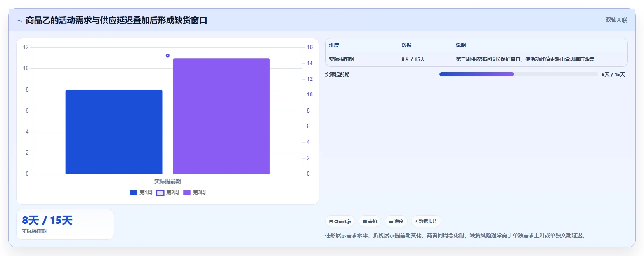Click the lightning icon beside the title
The height and width of the screenshot is (256, 644).
19,21
